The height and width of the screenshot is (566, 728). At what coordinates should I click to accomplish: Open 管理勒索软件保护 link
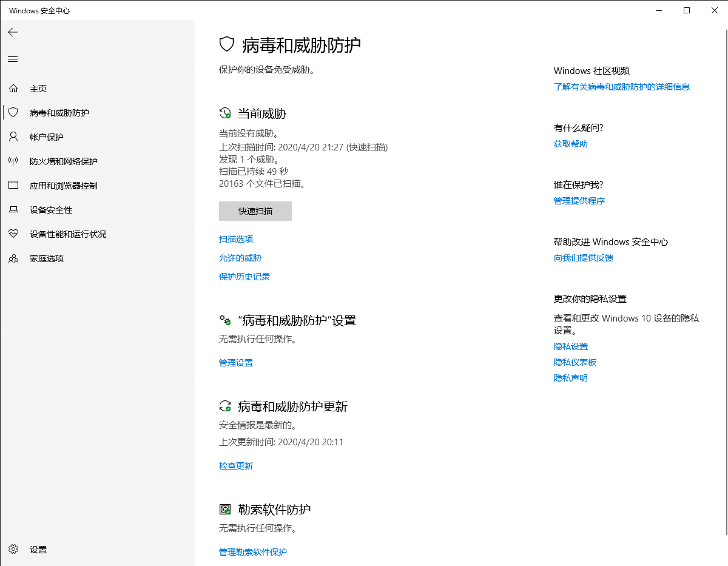click(x=253, y=552)
